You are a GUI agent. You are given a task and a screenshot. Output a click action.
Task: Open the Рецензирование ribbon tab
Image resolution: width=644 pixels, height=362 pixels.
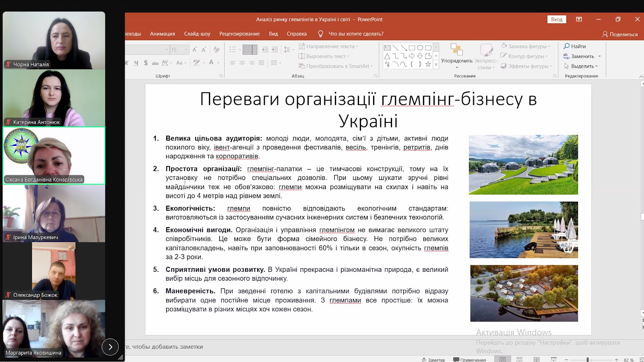tap(239, 34)
